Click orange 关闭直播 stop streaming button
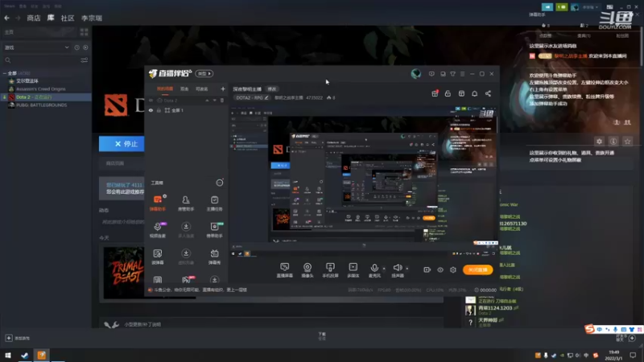 477,269
